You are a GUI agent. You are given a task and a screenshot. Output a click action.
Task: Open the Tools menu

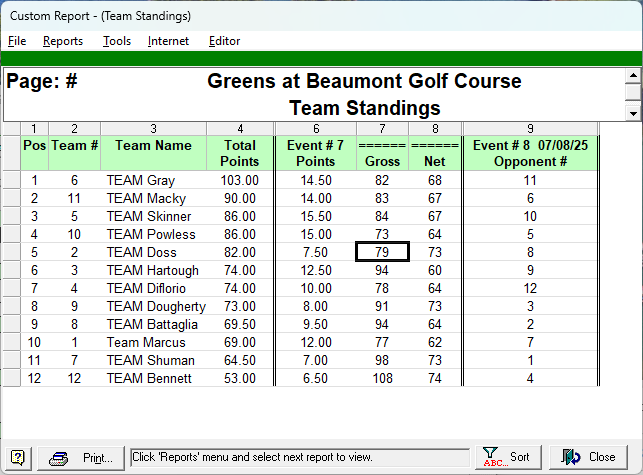pyautogui.click(x=117, y=41)
